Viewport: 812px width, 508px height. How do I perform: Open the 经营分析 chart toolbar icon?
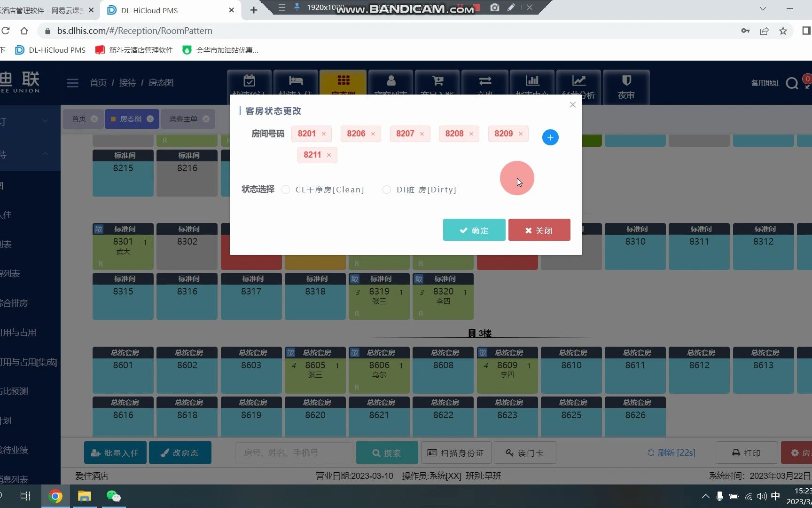pos(578,83)
